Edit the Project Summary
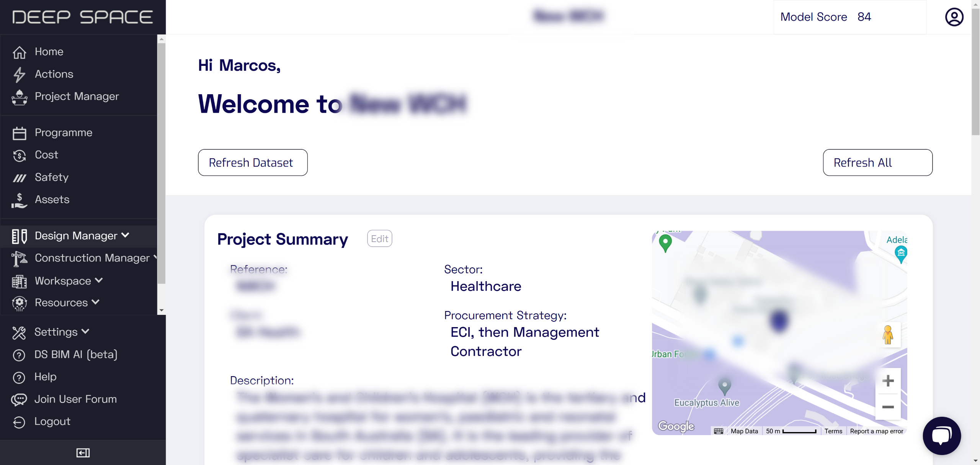The width and height of the screenshot is (980, 465). click(x=379, y=239)
